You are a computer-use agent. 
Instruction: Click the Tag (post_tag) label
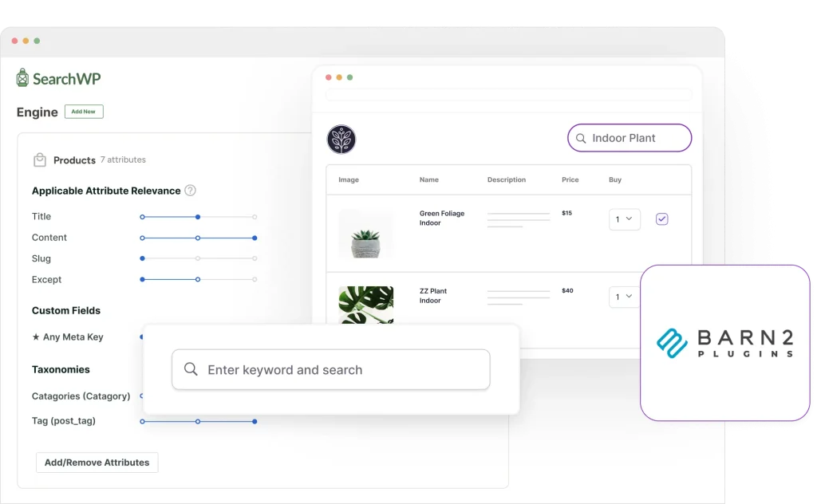click(x=64, y=421)
